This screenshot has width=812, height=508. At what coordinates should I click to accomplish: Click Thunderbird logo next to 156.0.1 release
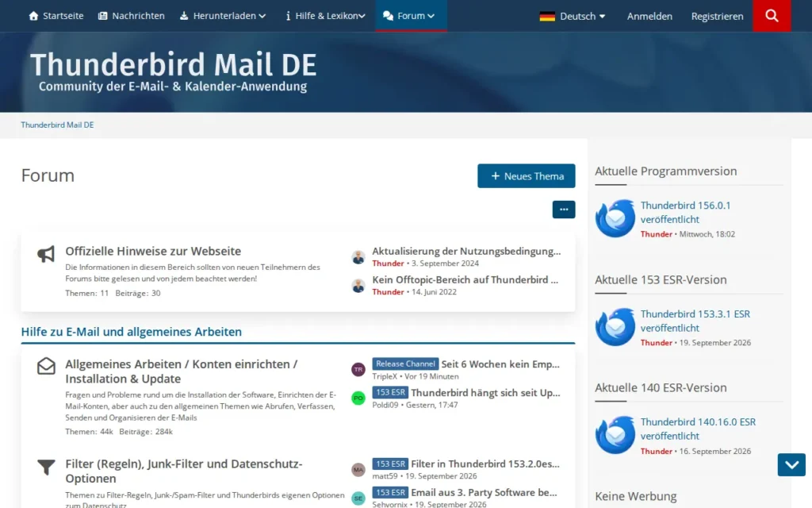coord(615,218)
